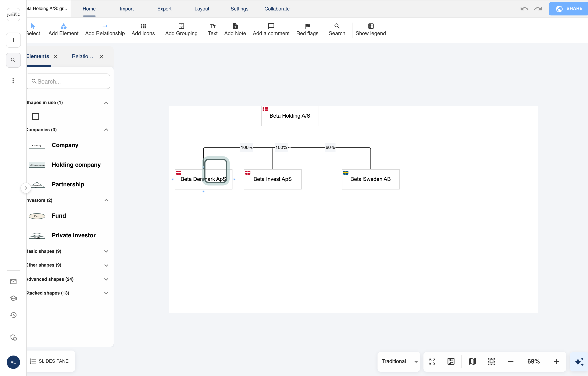The image size is (588, 376).
Task: Redo the last action
Action: pos(538,9)
